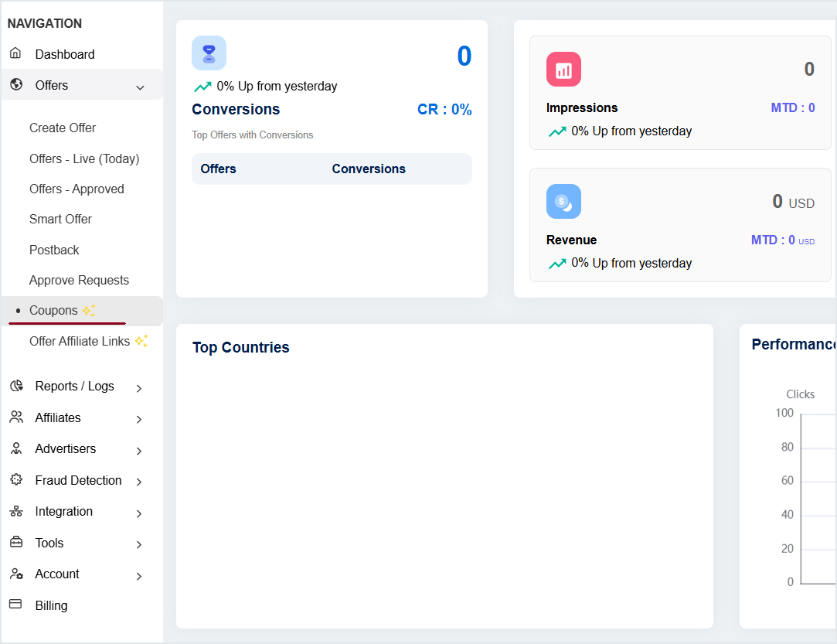Go to Approve Requests page
Viewport: 837px width, 644px height.
[x=79, y=280]
